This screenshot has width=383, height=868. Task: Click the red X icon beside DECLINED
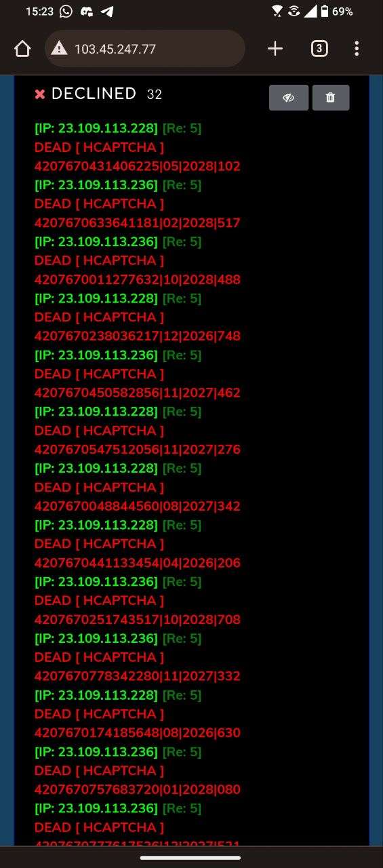[x=40, y=94]
